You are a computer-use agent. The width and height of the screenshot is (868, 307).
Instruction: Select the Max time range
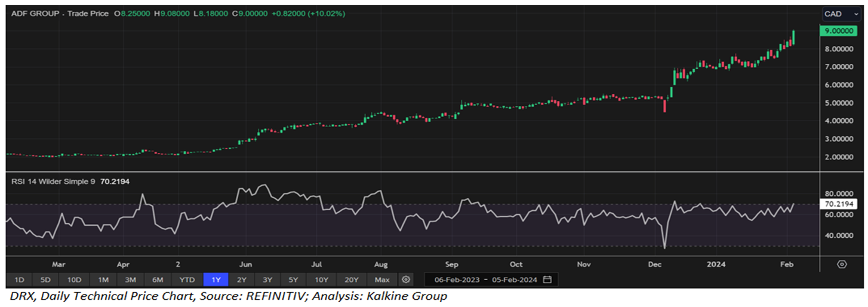(382, 280)
